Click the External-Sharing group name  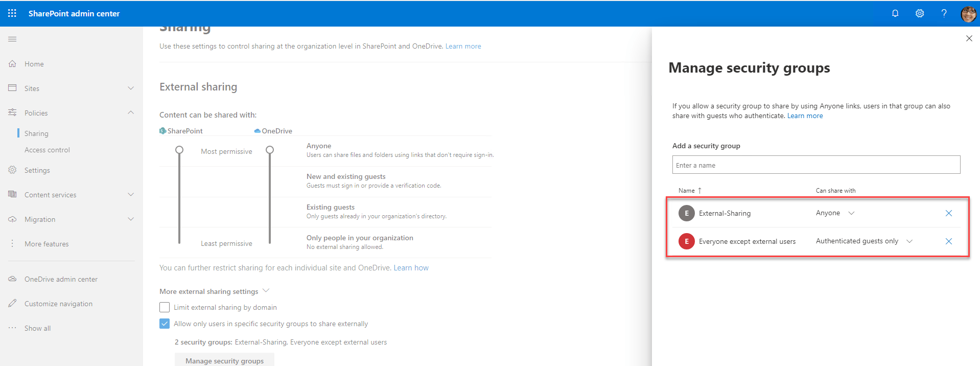pos(725,213)
